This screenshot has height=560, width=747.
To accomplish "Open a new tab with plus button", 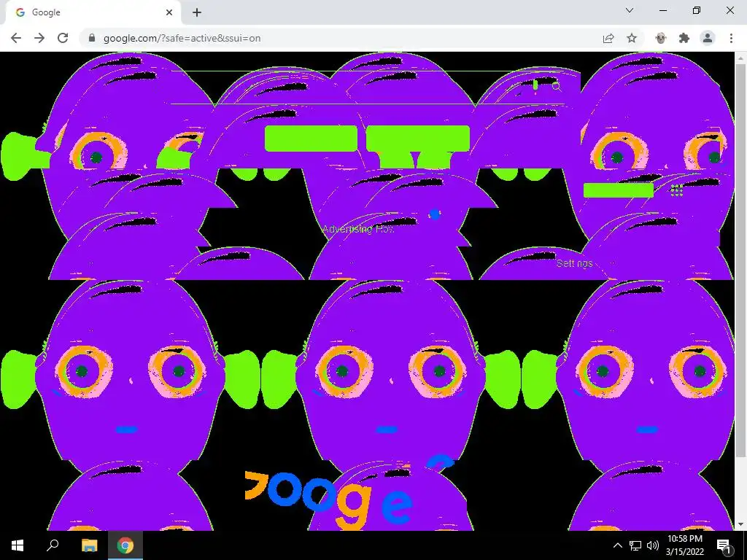I will (197, 12).
